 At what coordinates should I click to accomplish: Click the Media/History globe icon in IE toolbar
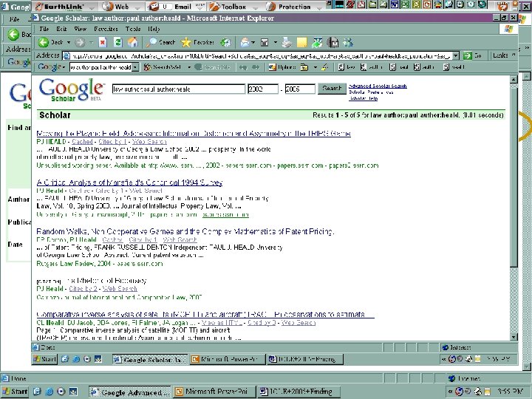225,42
